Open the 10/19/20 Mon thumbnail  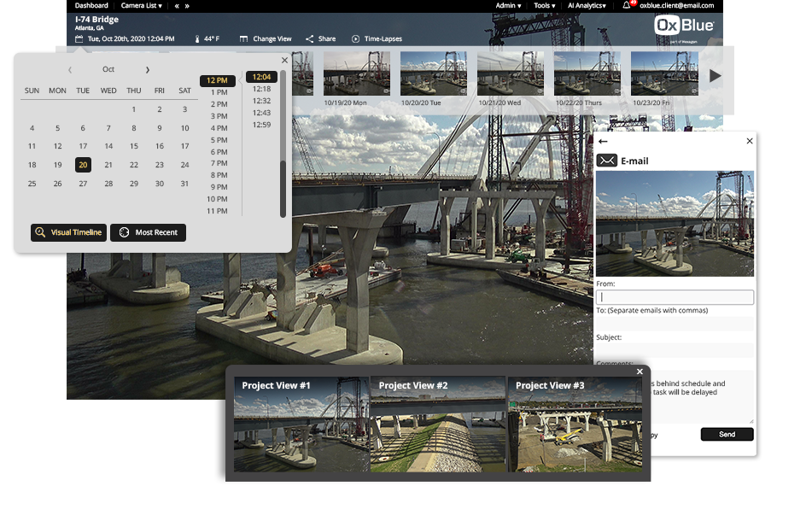coord(357,73)
